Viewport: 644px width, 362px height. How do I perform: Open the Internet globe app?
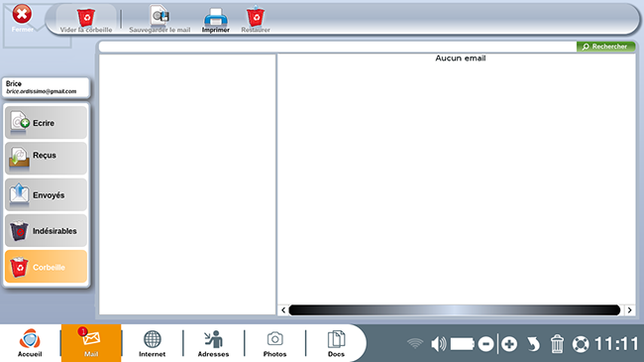coord(152,343)
